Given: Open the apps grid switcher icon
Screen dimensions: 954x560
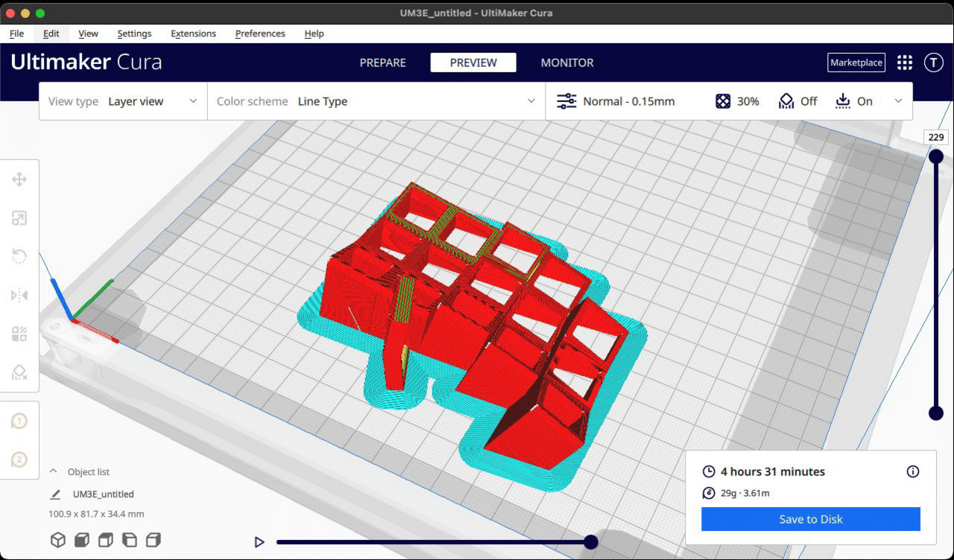Looking at the screenshot, I should [x=905, y=63].
